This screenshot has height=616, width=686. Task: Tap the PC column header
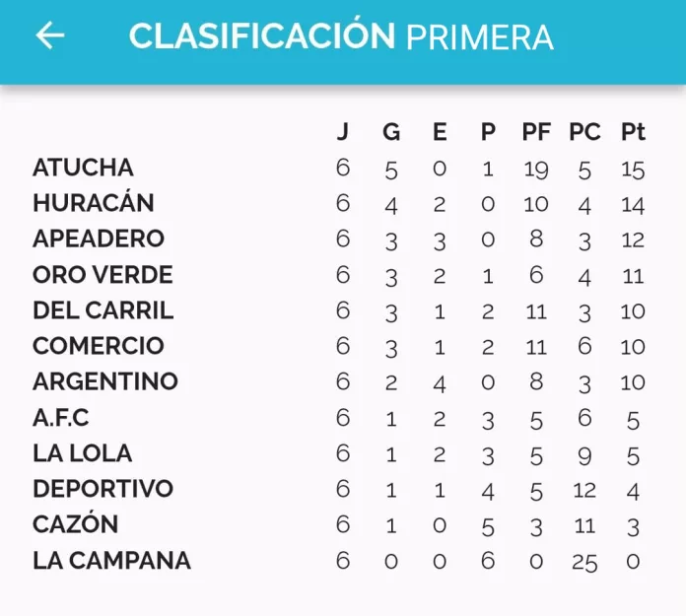pyautogui.click(x=584, y=133)
